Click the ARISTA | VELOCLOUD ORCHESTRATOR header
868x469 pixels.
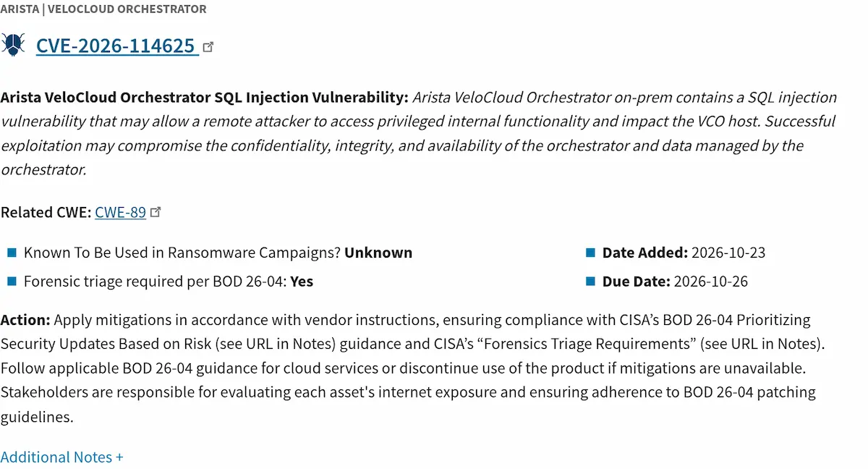pos(103,9)
